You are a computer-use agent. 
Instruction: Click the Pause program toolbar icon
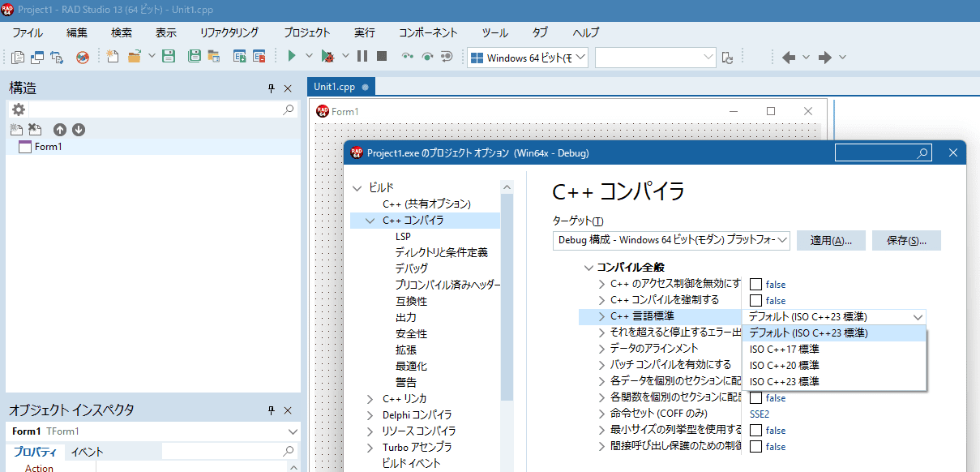click(x=362, y=57)
